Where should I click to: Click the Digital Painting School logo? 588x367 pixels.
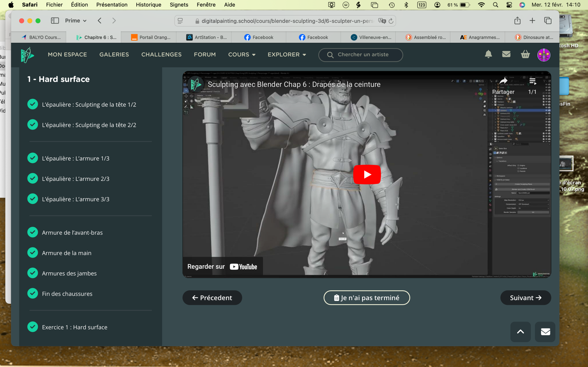point(27,55)
